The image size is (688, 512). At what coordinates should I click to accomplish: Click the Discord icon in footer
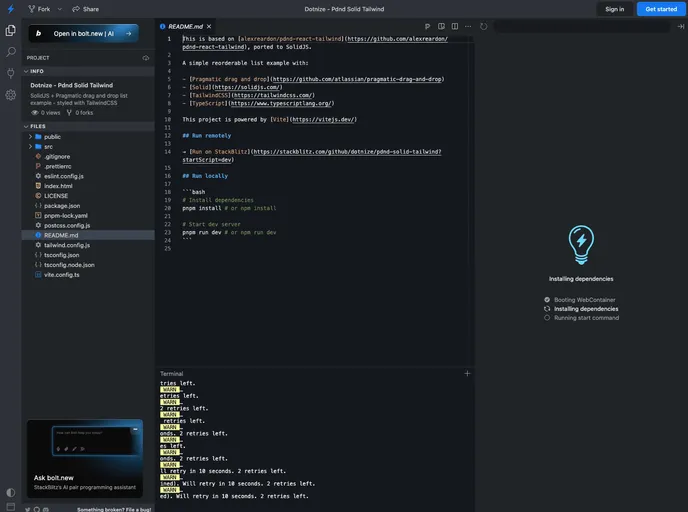pos(46,509)
